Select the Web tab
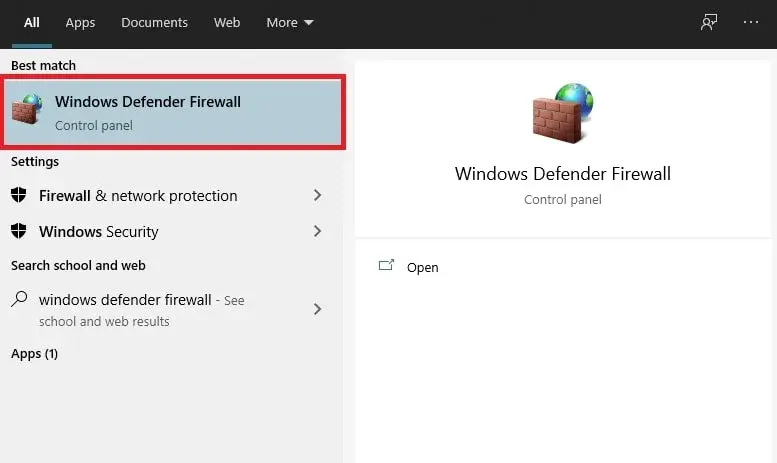The height and width of the screenshot is (463, 777). 227,23
